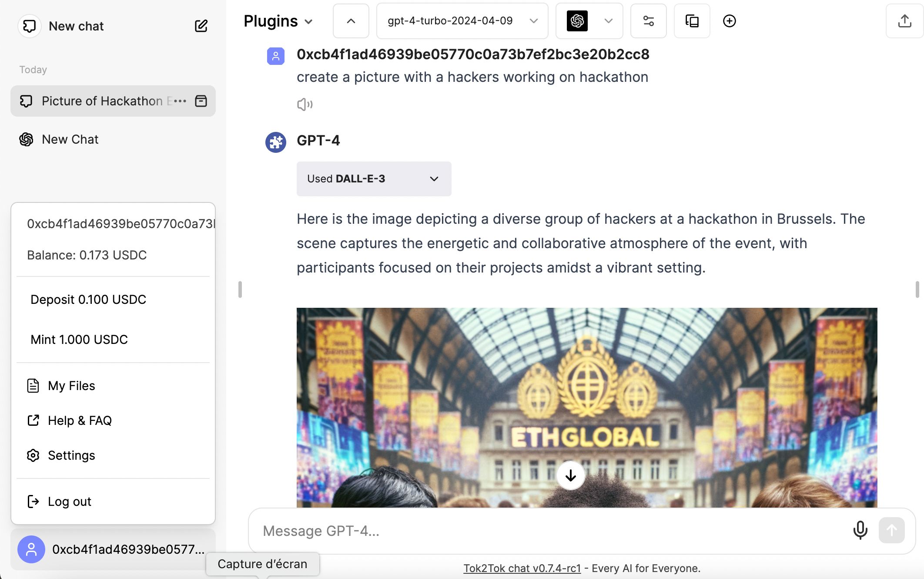Image resolution: width=924 pixels, height=579 pixels.
Task: Select the Settings menu item
Action: click(x=71, y=455)
